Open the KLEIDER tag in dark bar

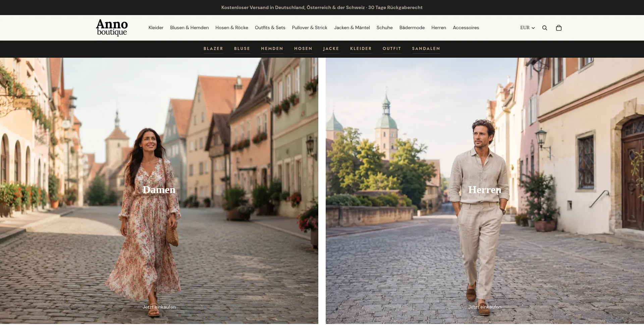(361, 49)
